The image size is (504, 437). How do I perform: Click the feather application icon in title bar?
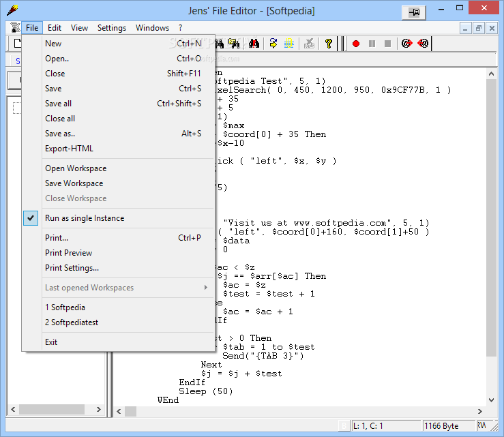pos(12,10)
